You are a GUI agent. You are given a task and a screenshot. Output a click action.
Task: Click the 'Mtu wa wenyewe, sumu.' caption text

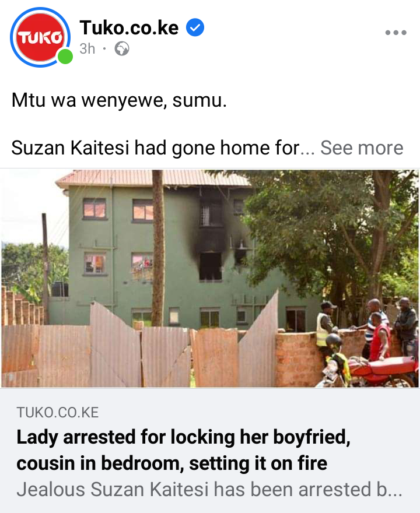pos(119,100)
